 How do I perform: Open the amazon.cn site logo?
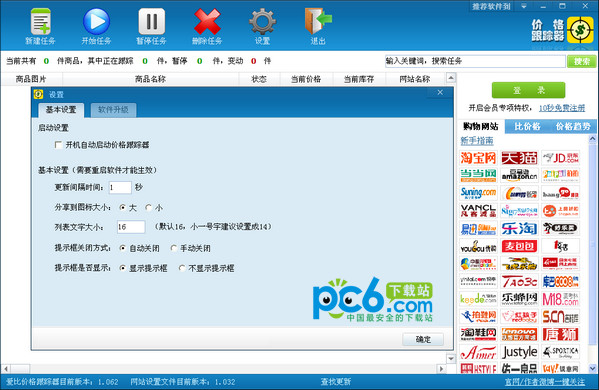[x=520, y=175]
